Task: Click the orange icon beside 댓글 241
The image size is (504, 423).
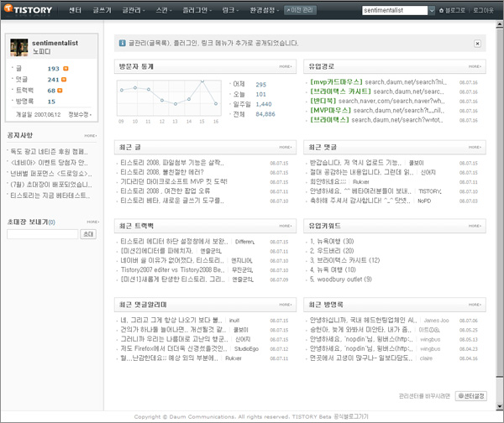Action: point(64,80)
